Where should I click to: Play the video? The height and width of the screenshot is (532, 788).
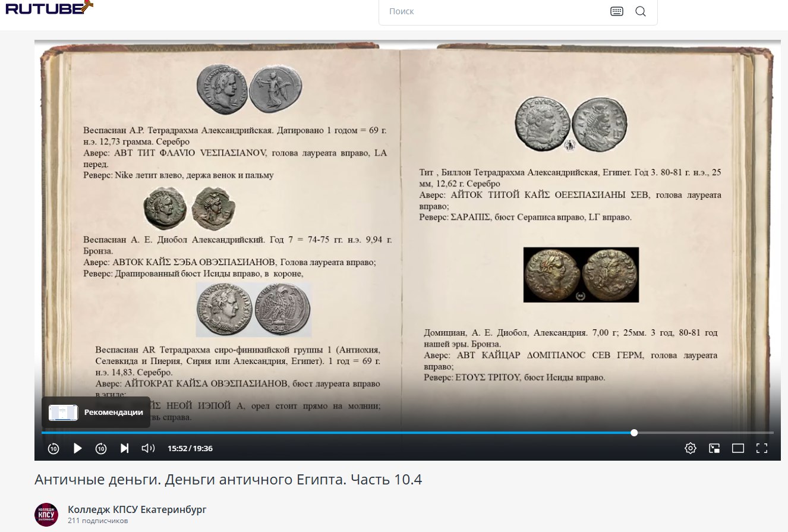pyautogui.click(x=77, y=448)
